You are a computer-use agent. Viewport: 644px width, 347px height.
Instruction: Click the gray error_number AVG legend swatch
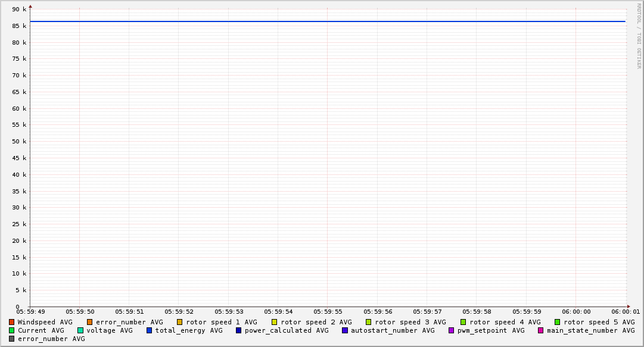click(x=12, y=339)
